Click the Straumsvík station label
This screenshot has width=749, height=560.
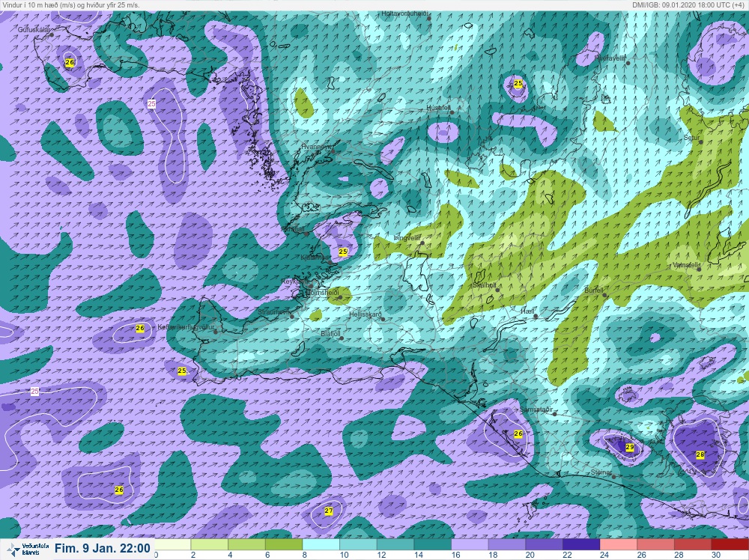pyautogui.click(x=274, y=311)
